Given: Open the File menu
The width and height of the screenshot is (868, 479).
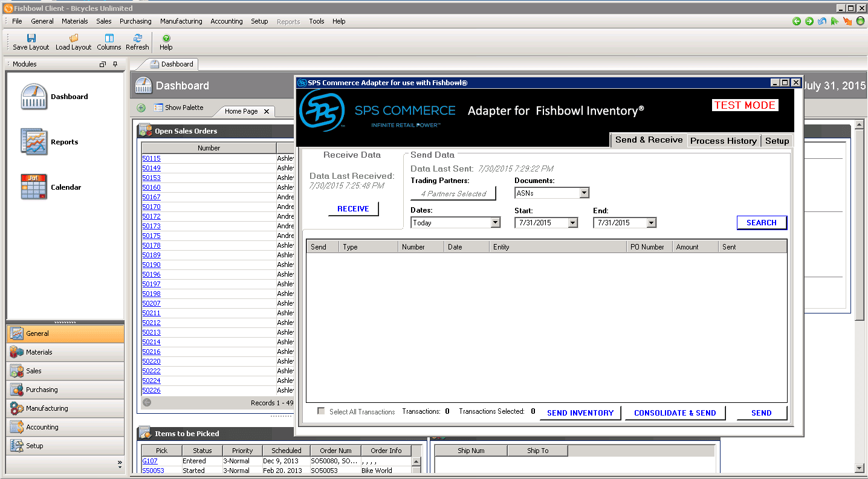Looking at the screenshot, I should [x=17, y=21].
